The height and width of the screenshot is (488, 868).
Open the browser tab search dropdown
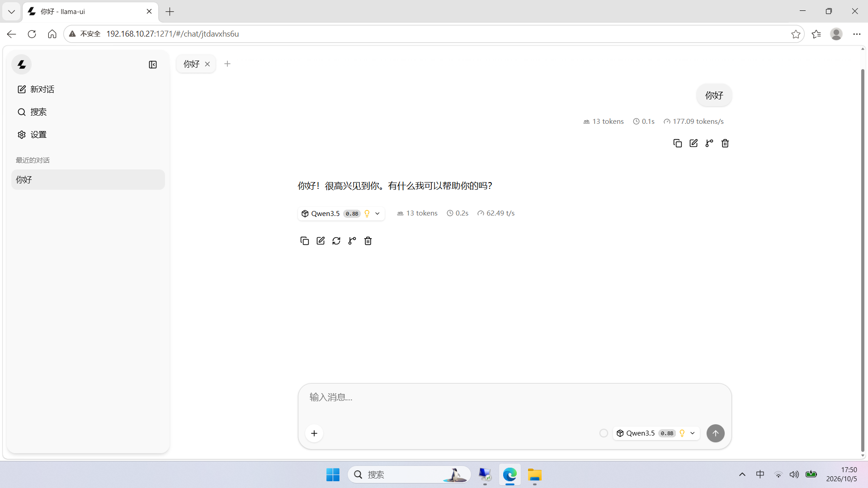coord(12,12)
